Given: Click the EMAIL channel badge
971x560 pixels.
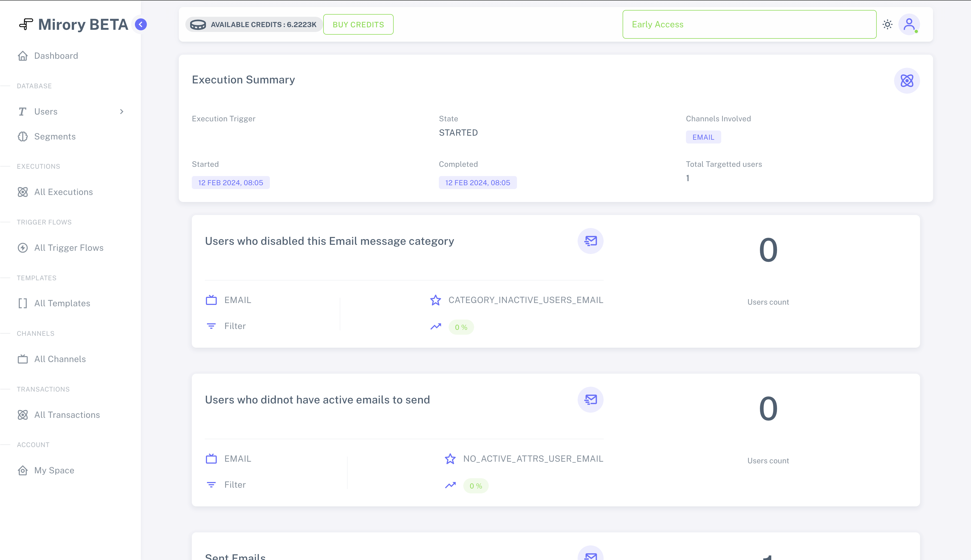Looking at the screenshot, I should 703,137.
